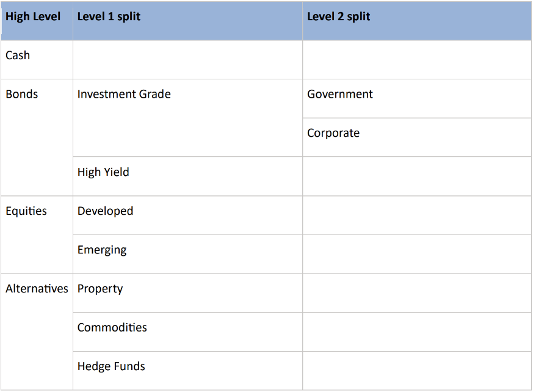Image resolution: width=533 pixels, height=392 pixels.
Task: Click the Investment Grade cell
Action: pyautogui.click(x=187, y=118)
